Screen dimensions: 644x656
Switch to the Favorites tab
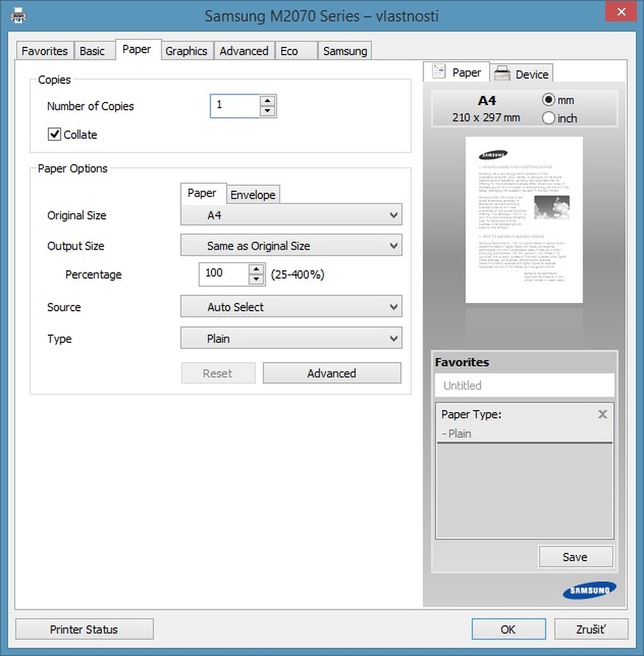click(45, 51)
